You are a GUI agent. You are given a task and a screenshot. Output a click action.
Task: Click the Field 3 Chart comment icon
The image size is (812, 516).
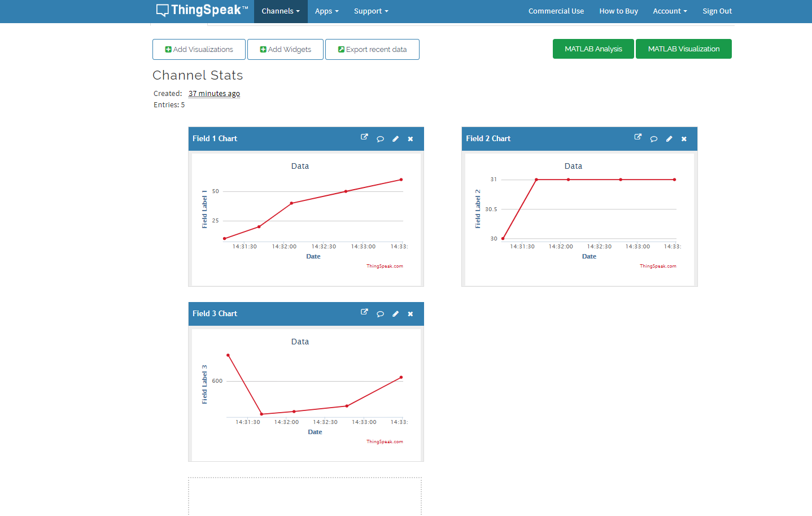(380, 314)
